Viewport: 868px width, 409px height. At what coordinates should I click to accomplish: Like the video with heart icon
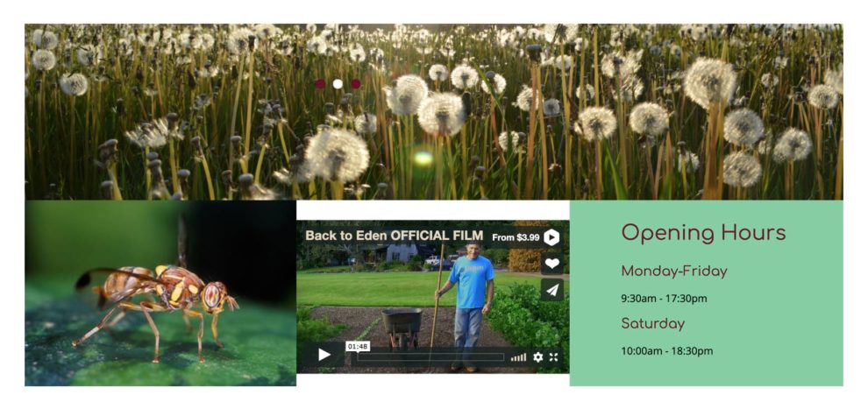pos(551,263)
